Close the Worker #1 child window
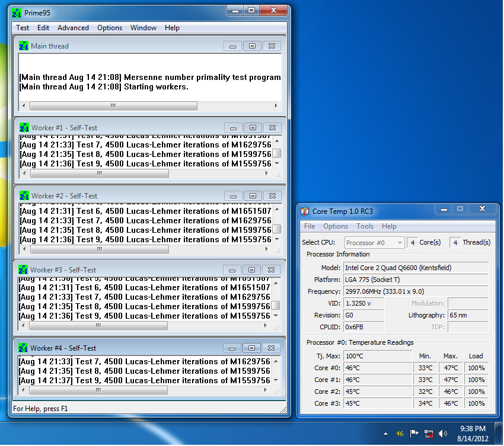Image resolution: width=504 pixels, height=446 pixels. point(272,128)
